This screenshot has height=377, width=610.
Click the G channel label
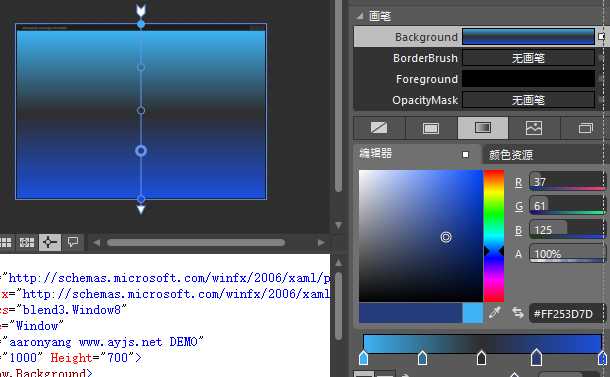coord(519,206)
